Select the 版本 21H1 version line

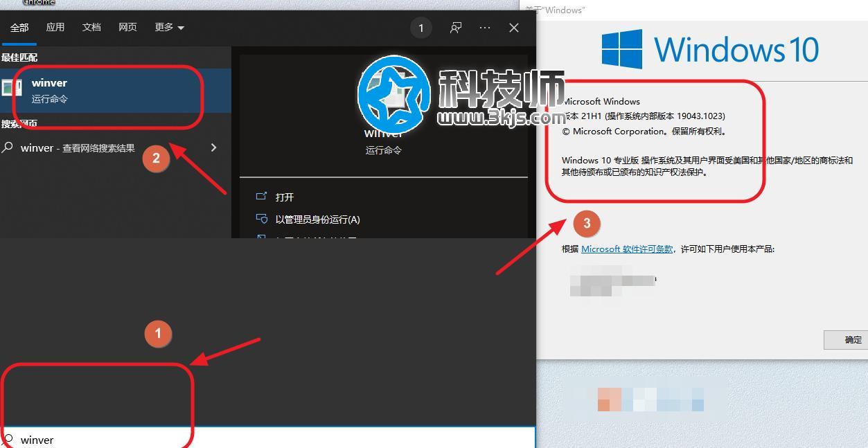tap(644, 116)
